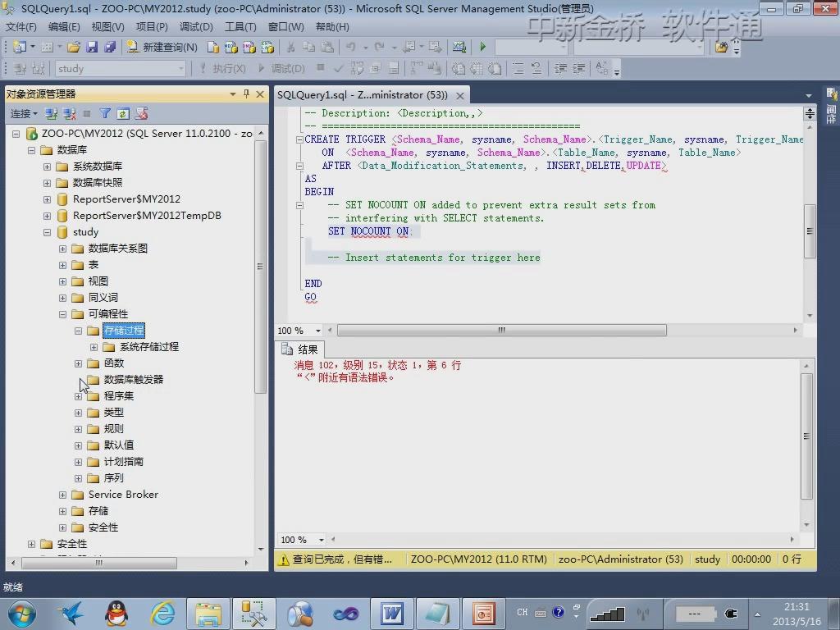Open the 帮助(H) menu
Image resolution: width=840 pixels, height=630 pixels.
332,27
